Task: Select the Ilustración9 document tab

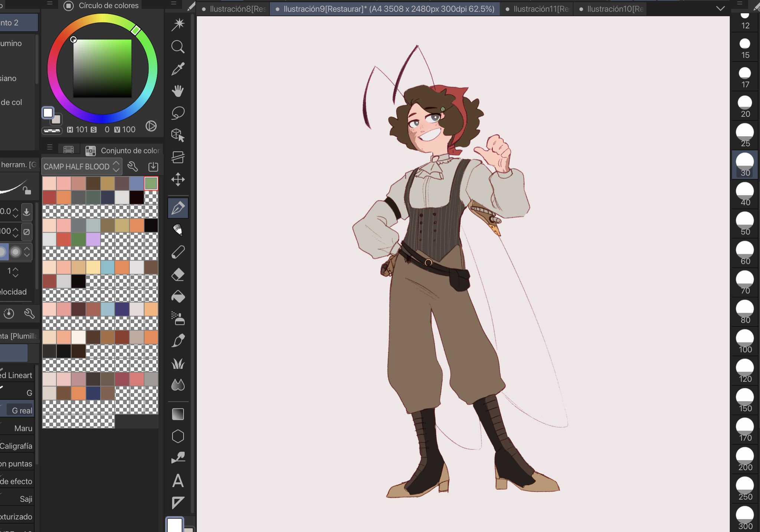Action: (x=385, y=9)
